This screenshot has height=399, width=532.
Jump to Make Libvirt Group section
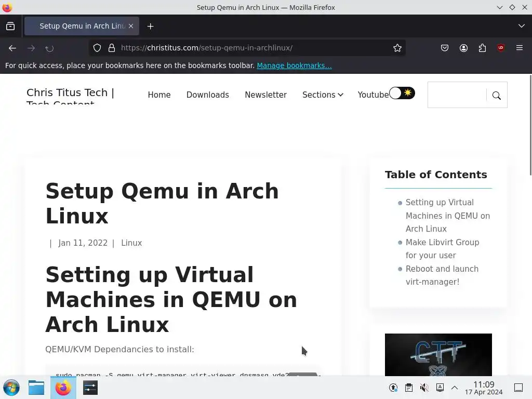[x=442, y=249]
